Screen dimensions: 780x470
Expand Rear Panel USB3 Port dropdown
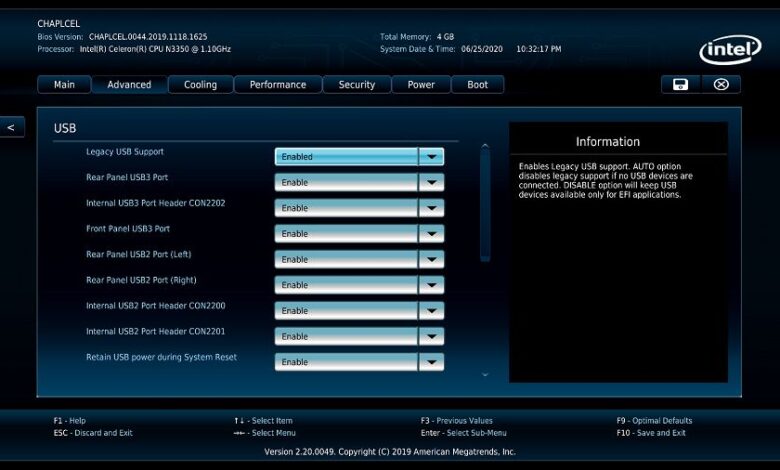359,183
